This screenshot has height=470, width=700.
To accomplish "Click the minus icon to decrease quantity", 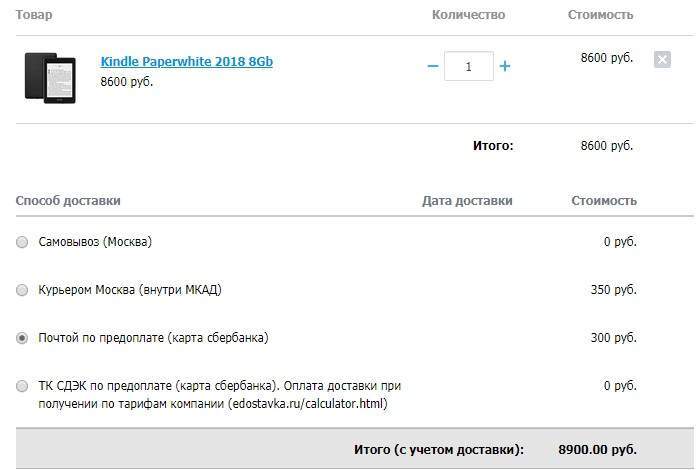I will (433, 66).
